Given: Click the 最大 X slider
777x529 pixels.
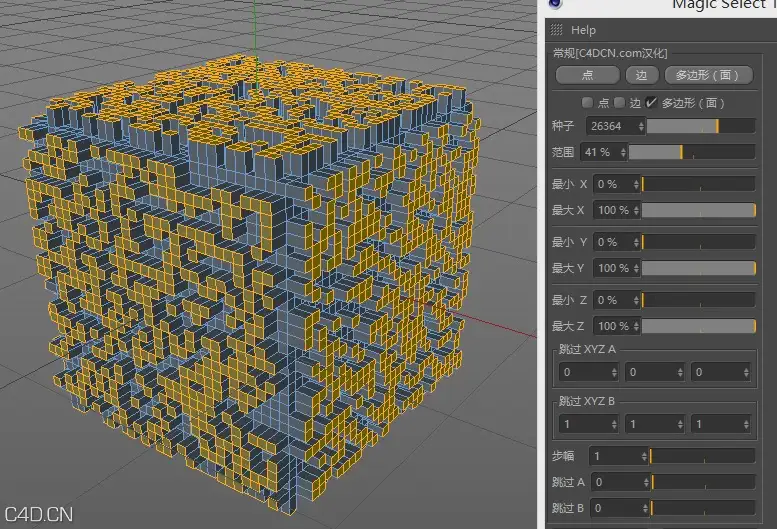Looking at the screenshot, I should pos(699,210).
